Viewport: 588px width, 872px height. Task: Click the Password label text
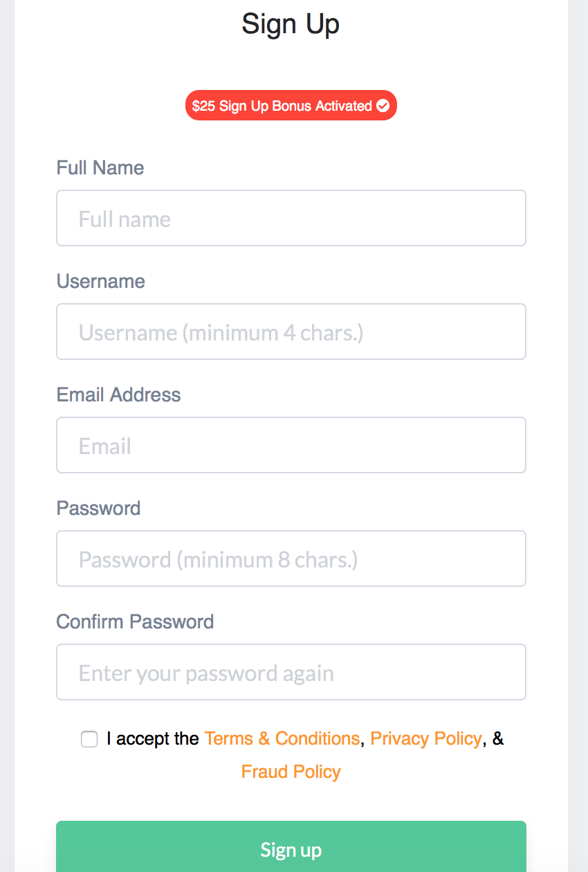(99, 508)
